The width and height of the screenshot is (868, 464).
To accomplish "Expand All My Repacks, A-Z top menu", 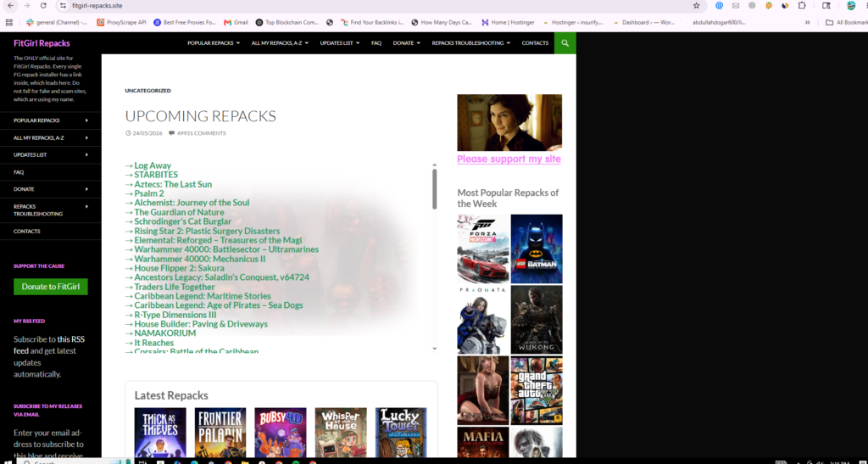I will [280, 43].
